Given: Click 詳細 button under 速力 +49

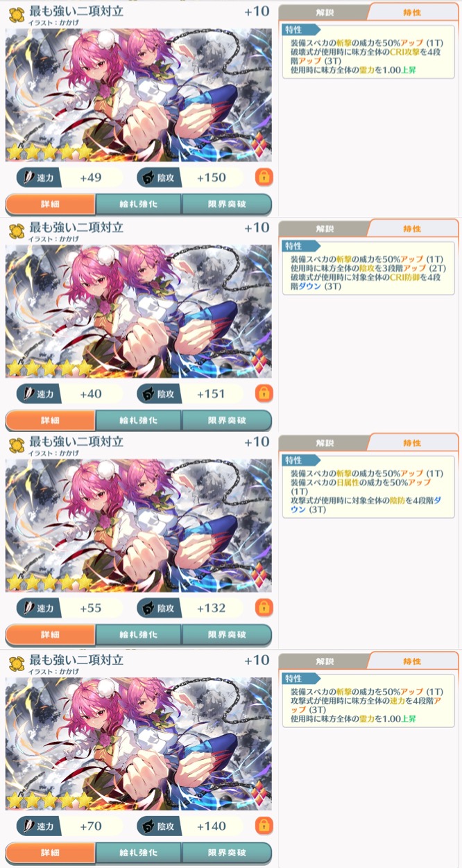Looking at the screenshot, I should [50, 205].
